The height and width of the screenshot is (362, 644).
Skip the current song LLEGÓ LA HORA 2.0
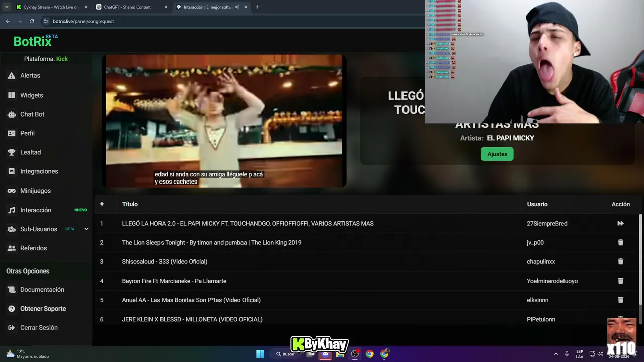pyautogui.click(x=620, y=223)
